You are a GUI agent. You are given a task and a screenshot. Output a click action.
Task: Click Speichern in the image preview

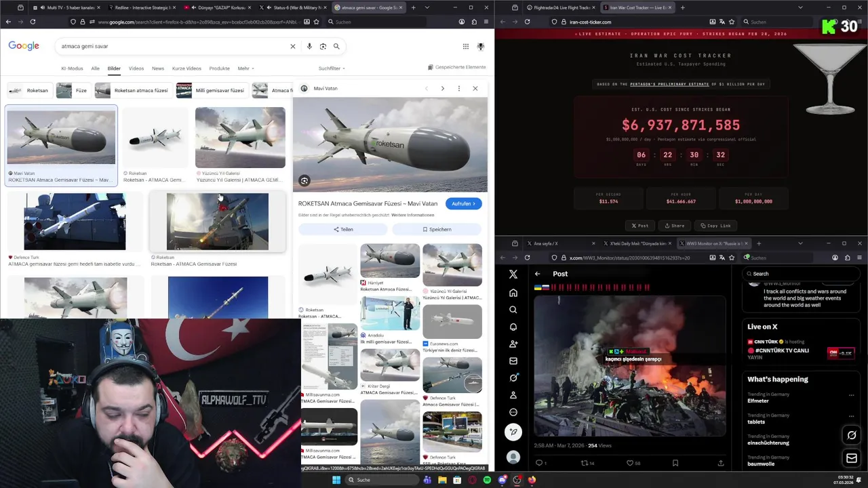pos(437,229)
